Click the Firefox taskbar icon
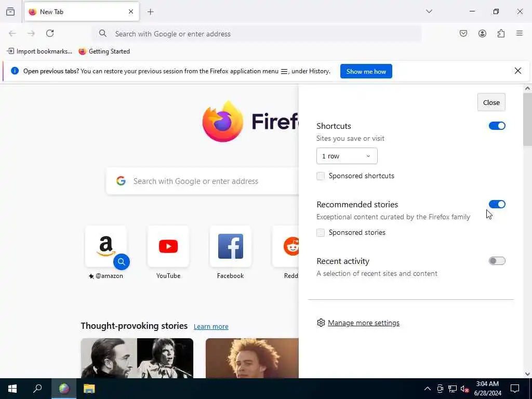 tap(64, 389)
